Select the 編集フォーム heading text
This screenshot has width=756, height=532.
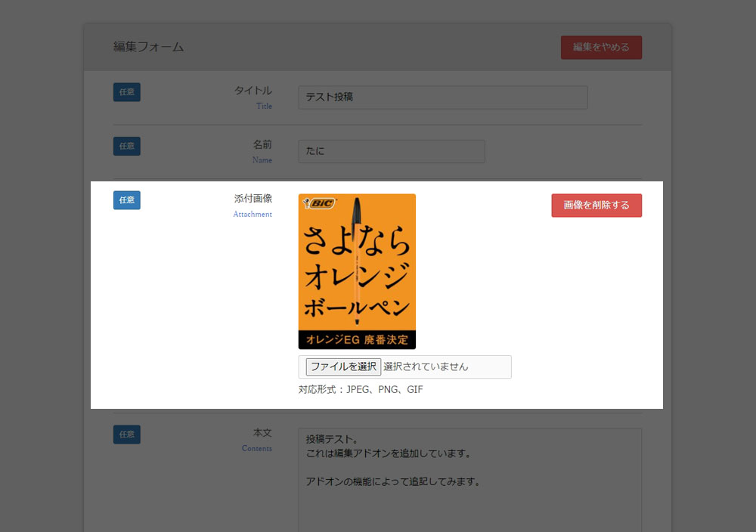[148, 47]
